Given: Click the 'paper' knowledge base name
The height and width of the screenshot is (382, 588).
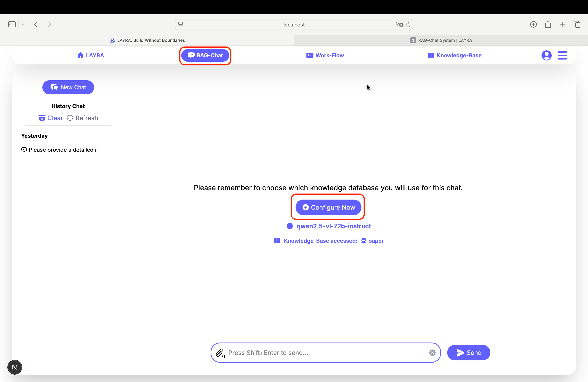Looking at the screenshot, I should (x=376, y=241).
